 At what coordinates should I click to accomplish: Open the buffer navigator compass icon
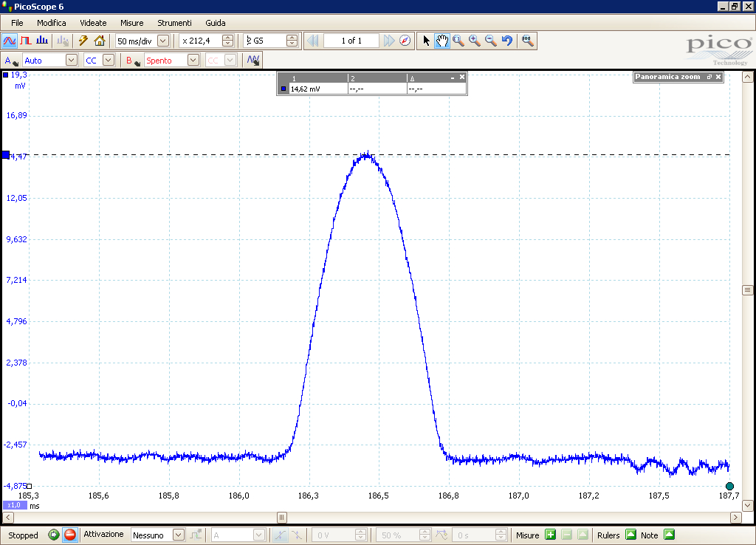405,41
